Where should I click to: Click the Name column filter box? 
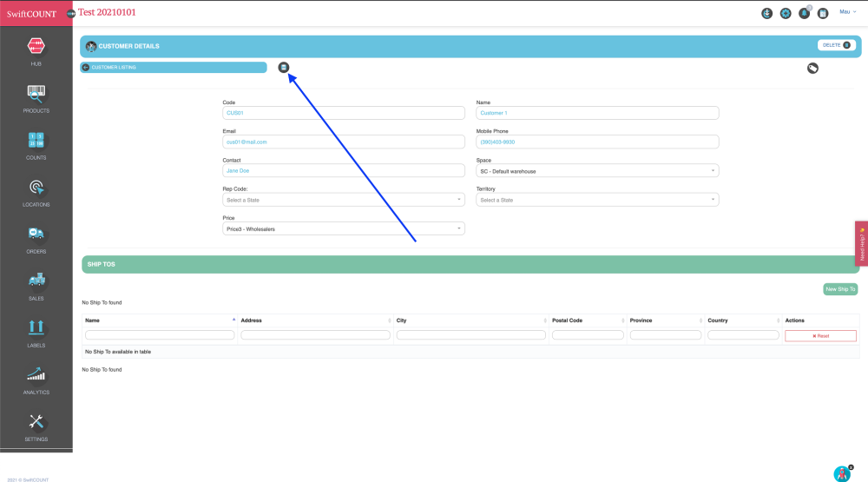click(160, 335)
